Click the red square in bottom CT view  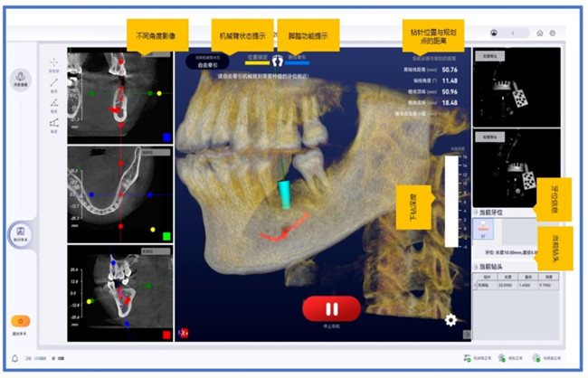pos(166,335)
